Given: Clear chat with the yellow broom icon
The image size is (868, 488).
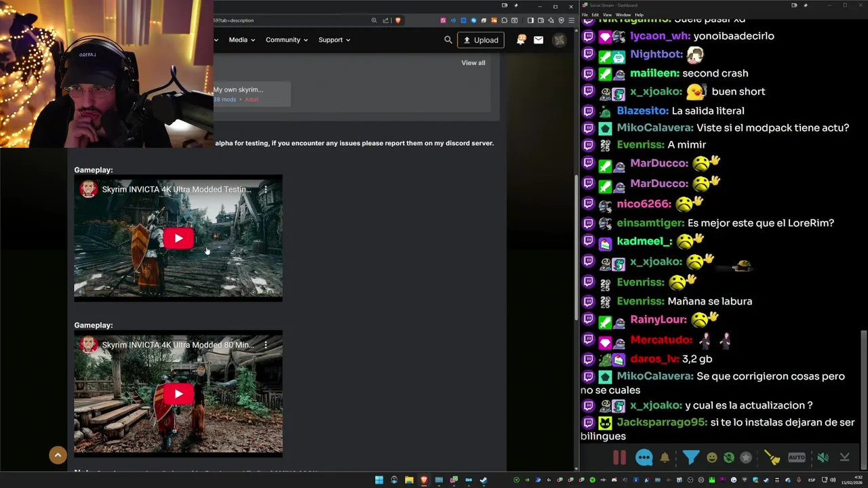Looking at the screenshot, I should coord(772,457).
